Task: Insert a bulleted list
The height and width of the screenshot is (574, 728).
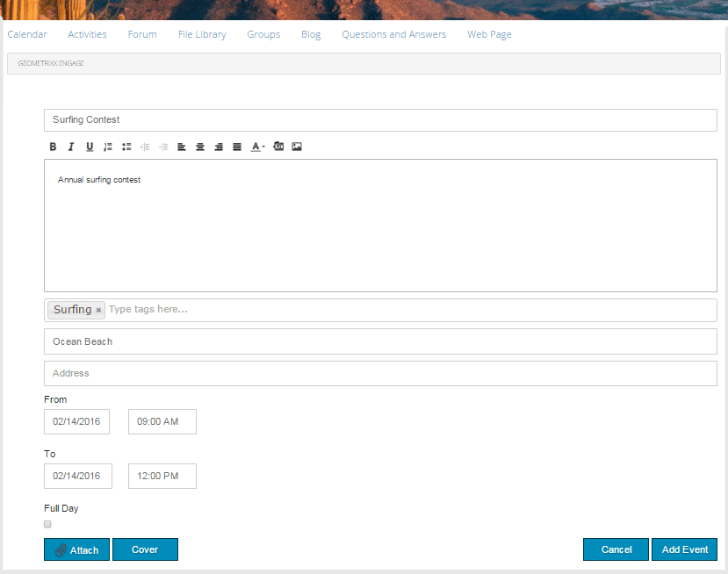Action: tap(126, 147)
